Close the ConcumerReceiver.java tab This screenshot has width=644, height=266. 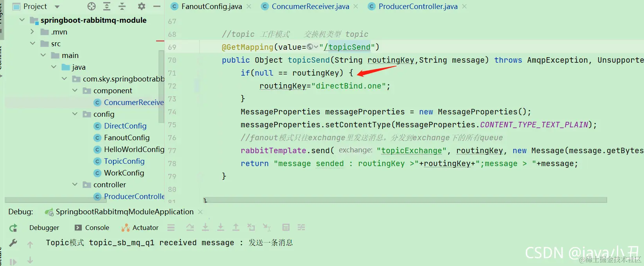pos(356,6)
